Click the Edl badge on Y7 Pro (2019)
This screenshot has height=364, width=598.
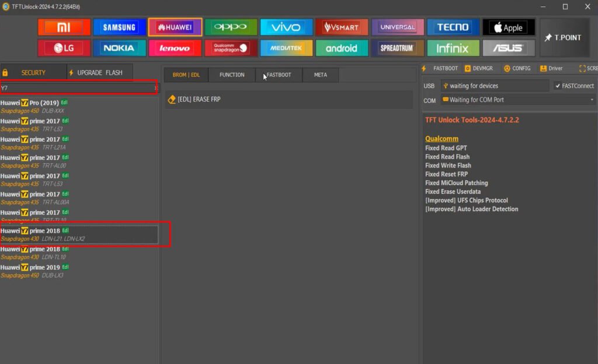[x=64, y=102]
